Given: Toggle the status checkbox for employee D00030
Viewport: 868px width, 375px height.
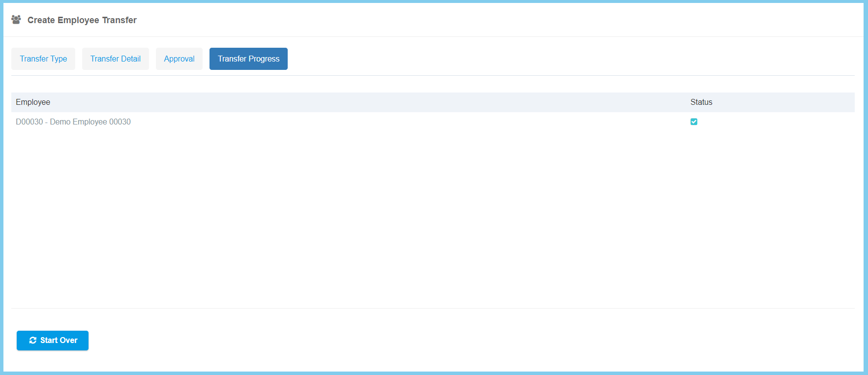Looking at the screenshot, I should (x=694, y=122).
